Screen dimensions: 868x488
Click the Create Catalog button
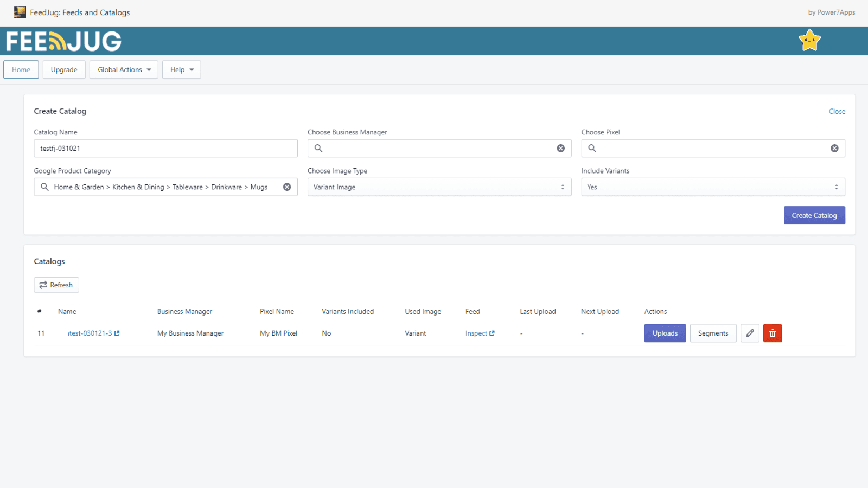pyautogui.click(x=814, y=215)
